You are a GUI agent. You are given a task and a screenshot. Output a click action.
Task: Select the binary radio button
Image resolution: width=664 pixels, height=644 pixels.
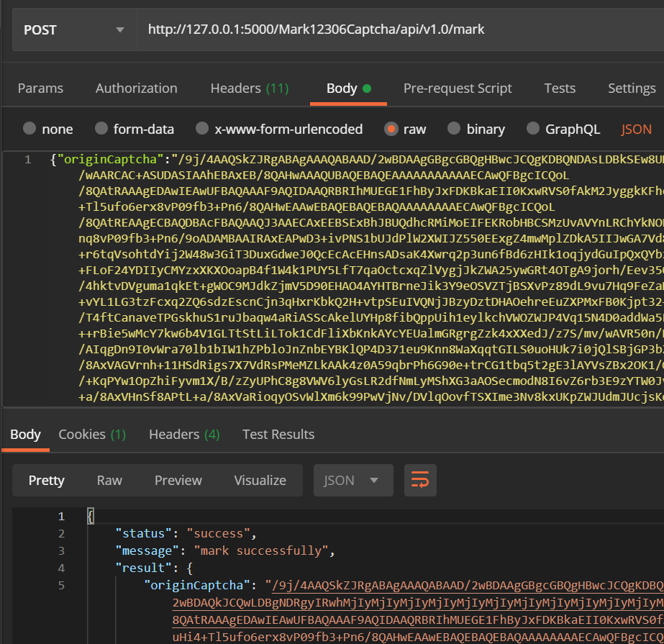[x=455, y=130]
